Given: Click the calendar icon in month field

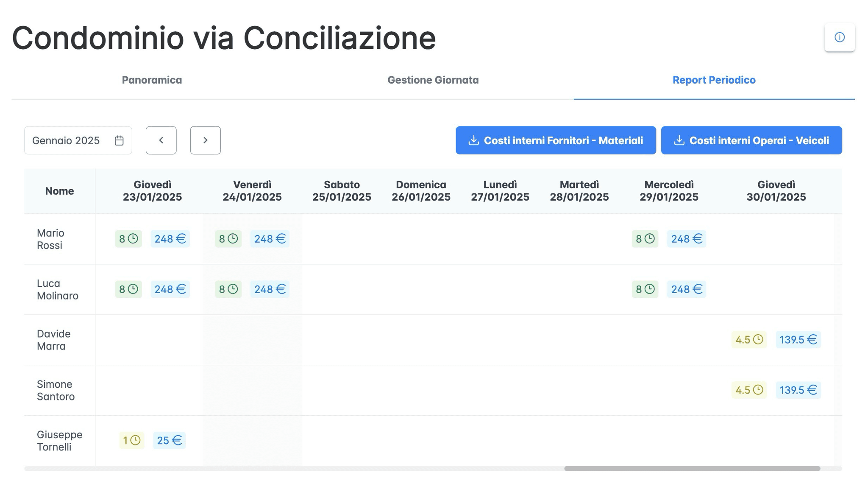Looking at the screenshot, I should point(119,140).
